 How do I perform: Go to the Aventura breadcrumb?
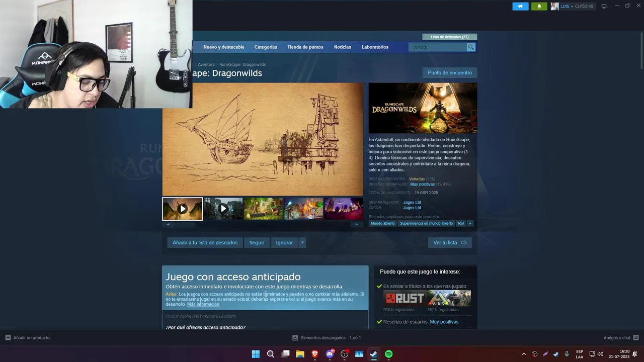(x=206, y=64)
